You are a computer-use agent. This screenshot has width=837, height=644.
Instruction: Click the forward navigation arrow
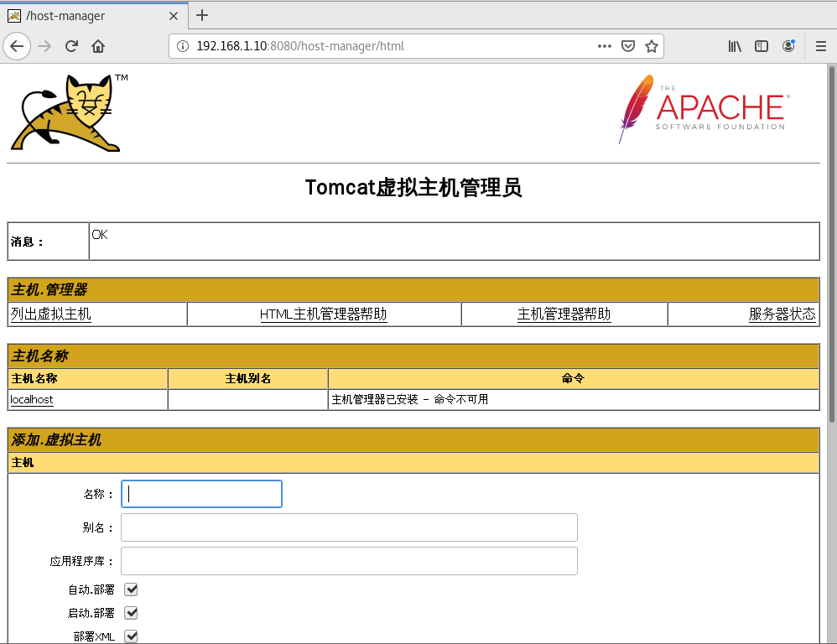(44, 46)
